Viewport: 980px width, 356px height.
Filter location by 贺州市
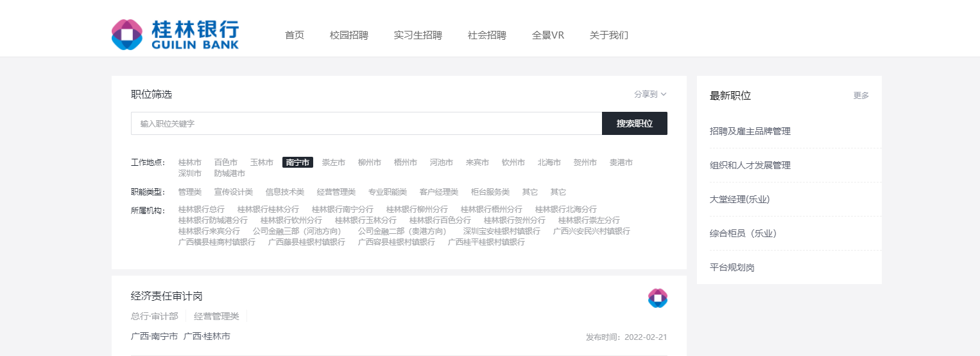point(585,163)
